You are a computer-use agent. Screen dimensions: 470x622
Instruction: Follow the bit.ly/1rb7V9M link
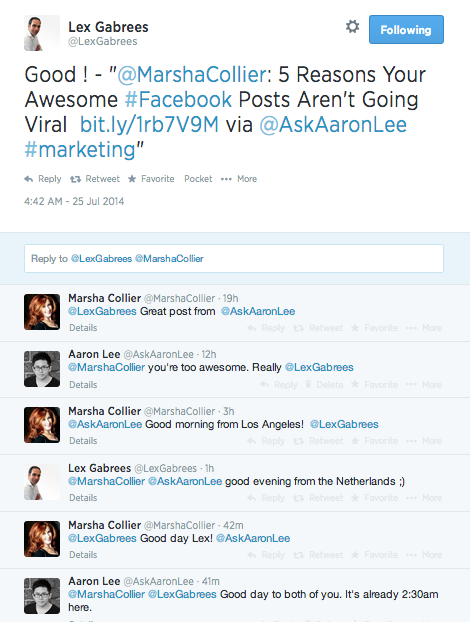(x=149, y=124)
